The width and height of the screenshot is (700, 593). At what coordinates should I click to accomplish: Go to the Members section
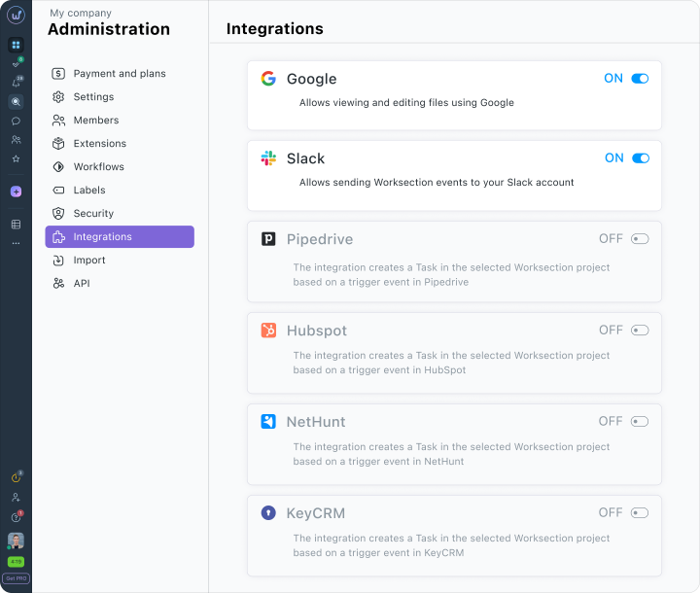click(x=120, y=121)
